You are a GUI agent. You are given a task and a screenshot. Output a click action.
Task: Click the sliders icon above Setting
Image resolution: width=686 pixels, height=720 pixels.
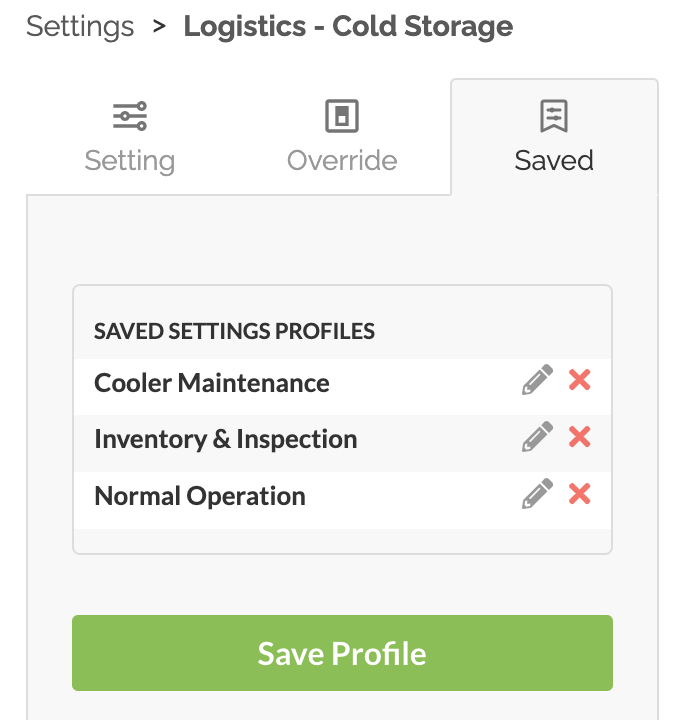point(130,117)
